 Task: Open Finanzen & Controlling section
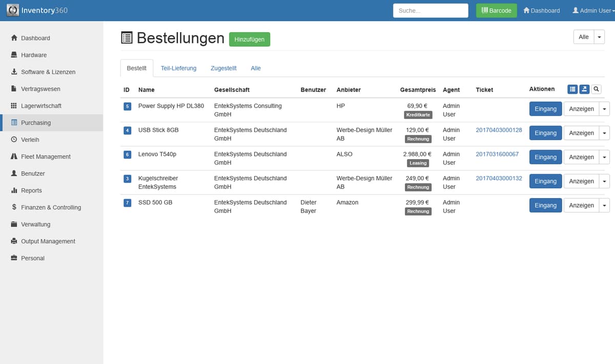click(51, 207)
